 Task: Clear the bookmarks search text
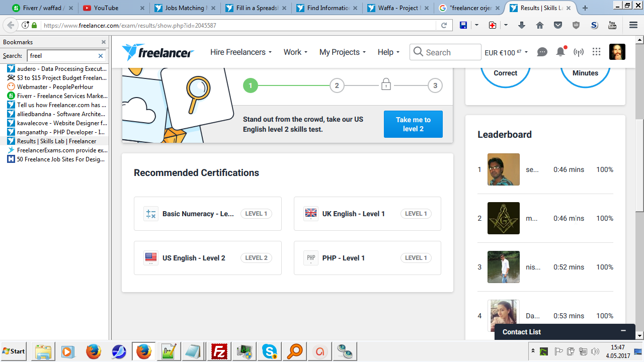pos(101,56)
